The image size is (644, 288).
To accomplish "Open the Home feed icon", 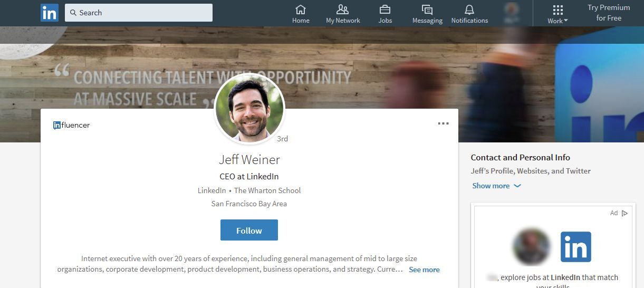I will (x=301, y=10).
